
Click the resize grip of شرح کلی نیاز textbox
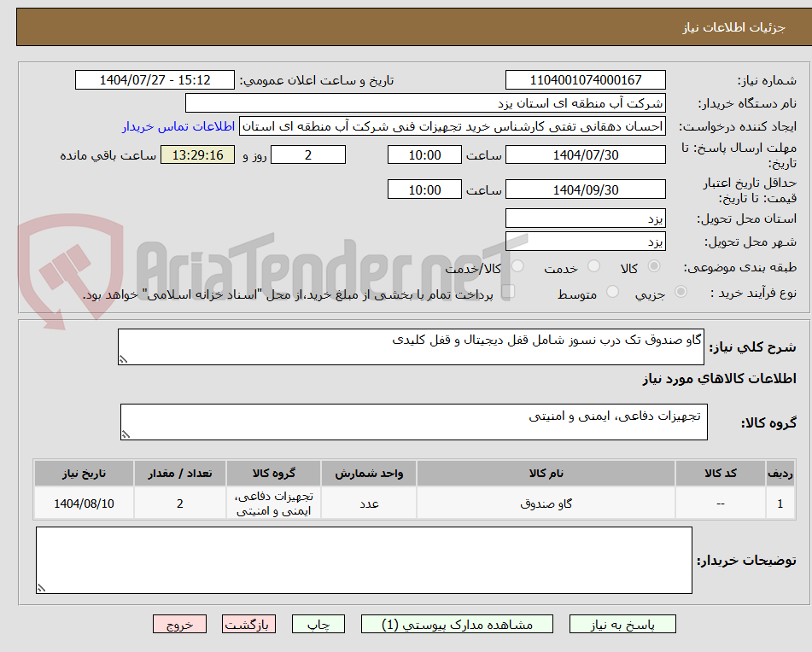tap(126, 358)
